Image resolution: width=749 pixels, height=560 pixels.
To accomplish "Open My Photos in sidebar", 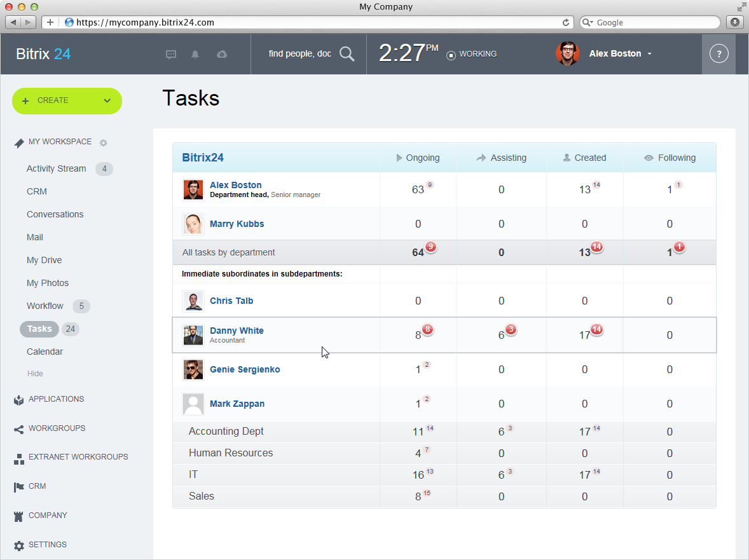I will point(48,283).
